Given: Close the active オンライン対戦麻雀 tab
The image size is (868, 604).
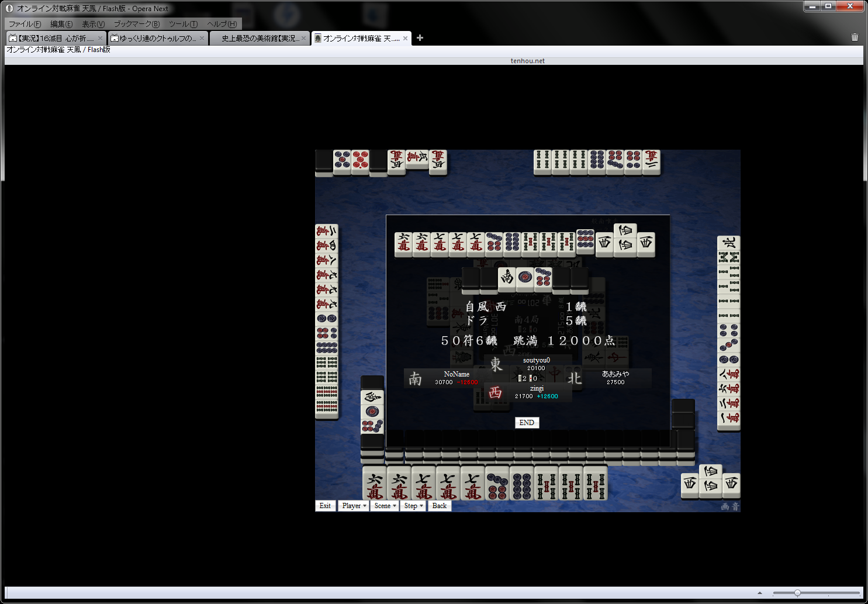Looking at the screenshot, I should 405,38.
